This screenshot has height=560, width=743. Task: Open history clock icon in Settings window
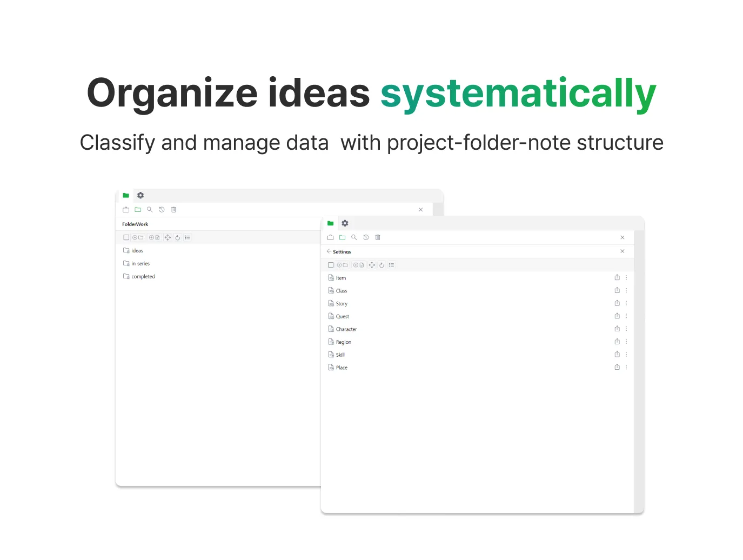point(366,237)
